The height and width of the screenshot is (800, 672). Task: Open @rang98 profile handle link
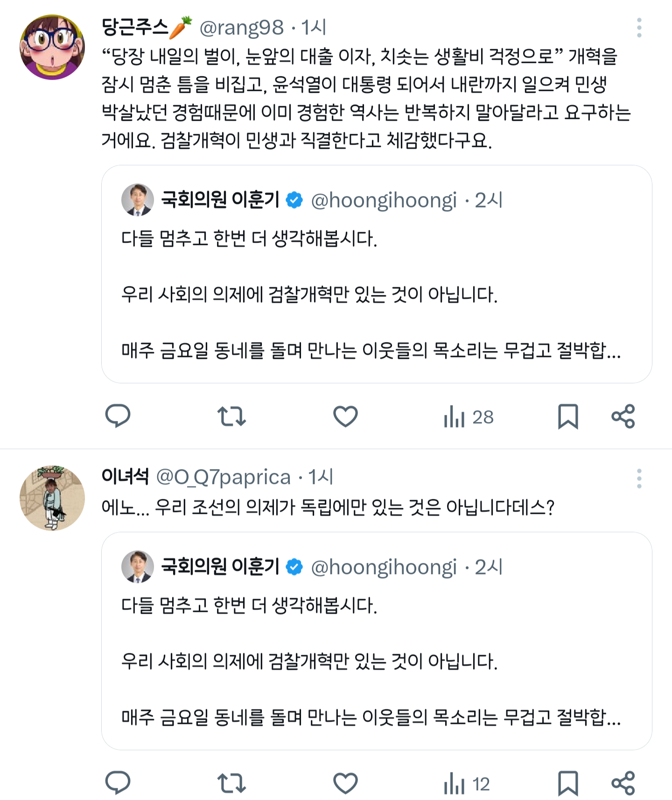coord(241,28)
